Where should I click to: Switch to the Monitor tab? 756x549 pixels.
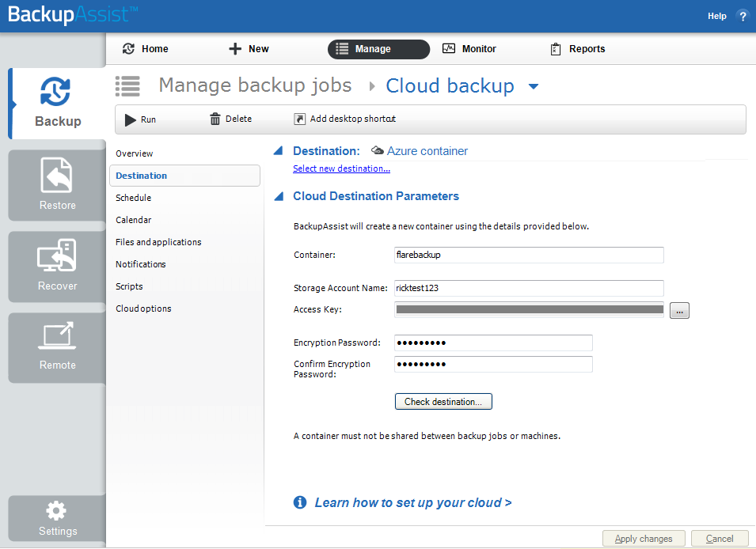(x=469, y=49)
